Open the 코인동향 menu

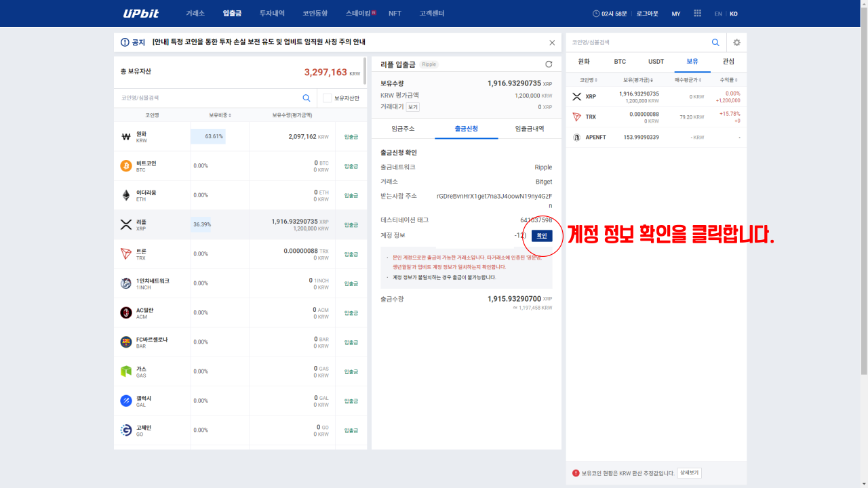[x=315, y=14]
